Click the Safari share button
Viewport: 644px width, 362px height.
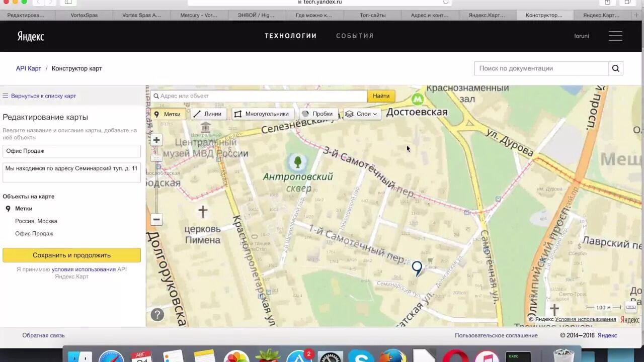tap(608, 3)
